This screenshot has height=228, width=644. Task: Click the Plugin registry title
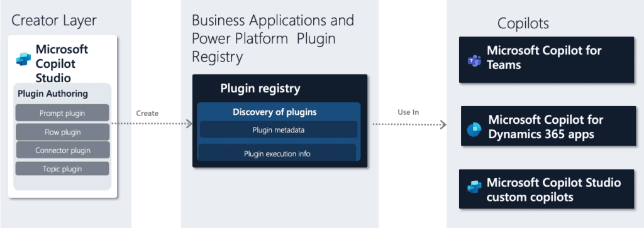click(x=260, y=88)
